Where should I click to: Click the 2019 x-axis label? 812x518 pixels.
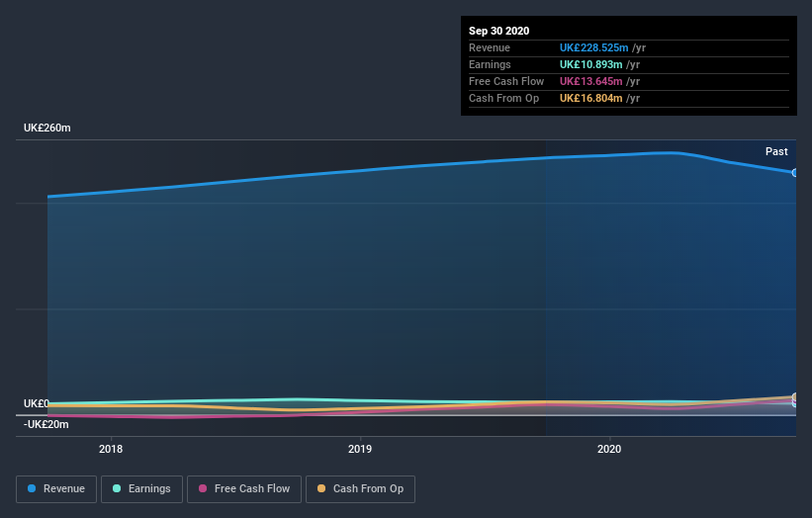360,449
